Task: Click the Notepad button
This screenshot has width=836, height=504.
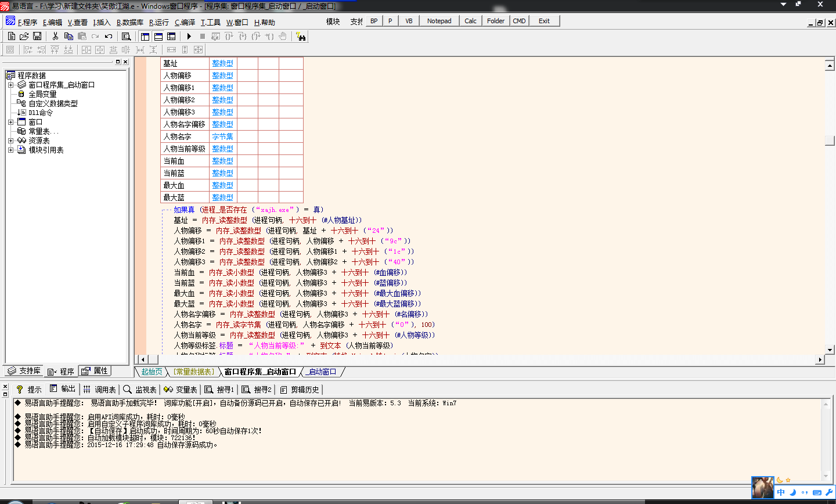Action: click(x=439, y=21)
